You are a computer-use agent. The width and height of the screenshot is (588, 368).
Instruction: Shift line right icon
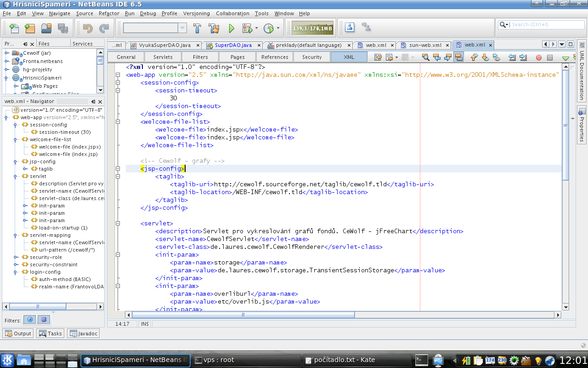[523, 57]
